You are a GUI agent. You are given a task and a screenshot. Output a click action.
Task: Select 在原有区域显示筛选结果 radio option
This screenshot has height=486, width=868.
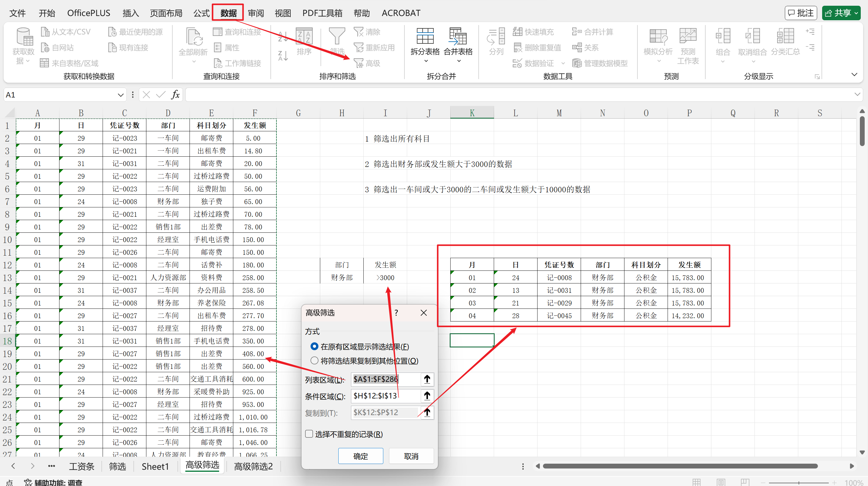[314, 346]
